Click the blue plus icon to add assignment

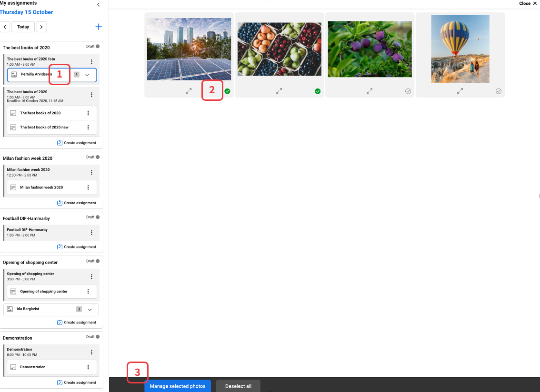[99, 27]
